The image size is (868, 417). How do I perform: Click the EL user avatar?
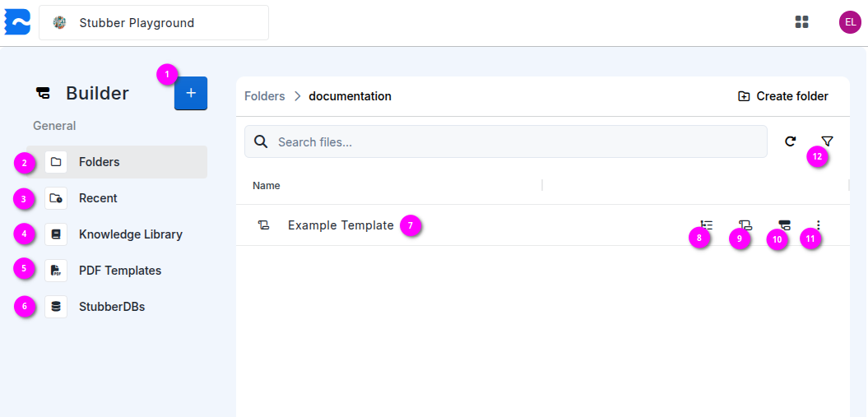tap(850, 22)
